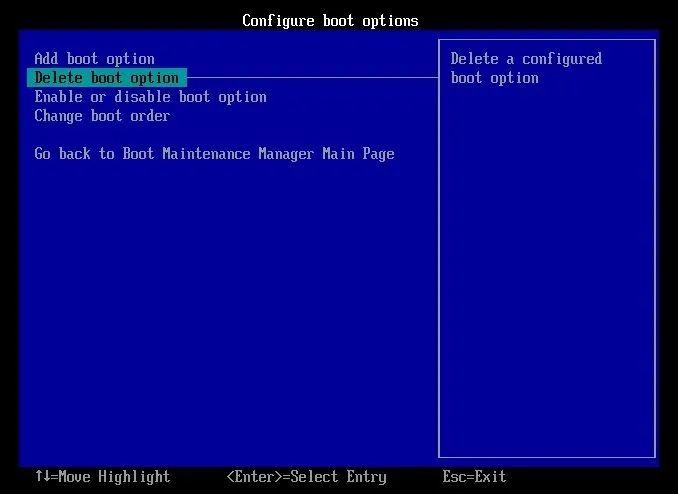This screenshot has width=678, height=494.
Task: Click the Select Entry hint text
Action: coord(339,477)
